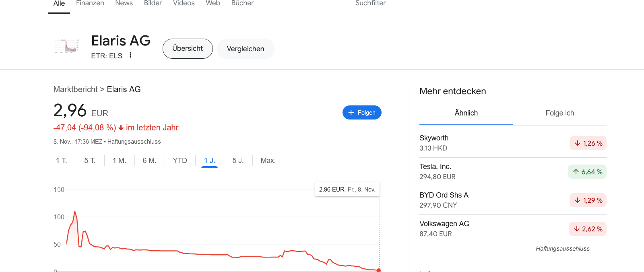Screen dimensions: 644x272
Task: Select the 6 M. chart range
Action: coord(149,161)
